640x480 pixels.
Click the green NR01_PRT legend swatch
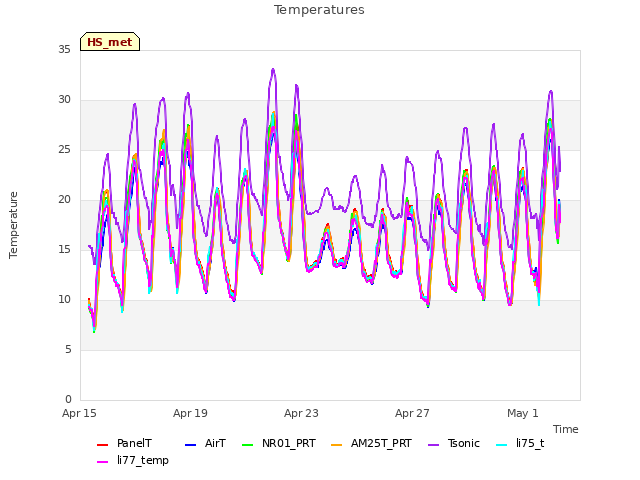pyautogui.click(x=248, y=444)
